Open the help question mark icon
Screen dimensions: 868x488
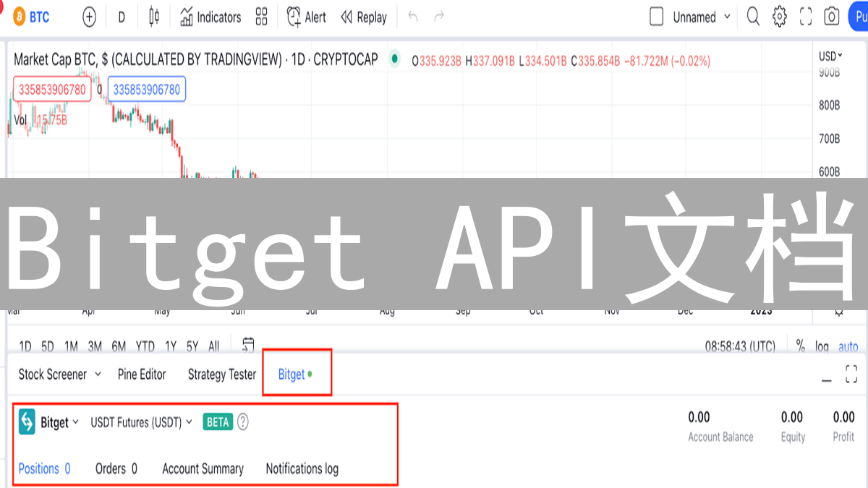click(243, 421)
